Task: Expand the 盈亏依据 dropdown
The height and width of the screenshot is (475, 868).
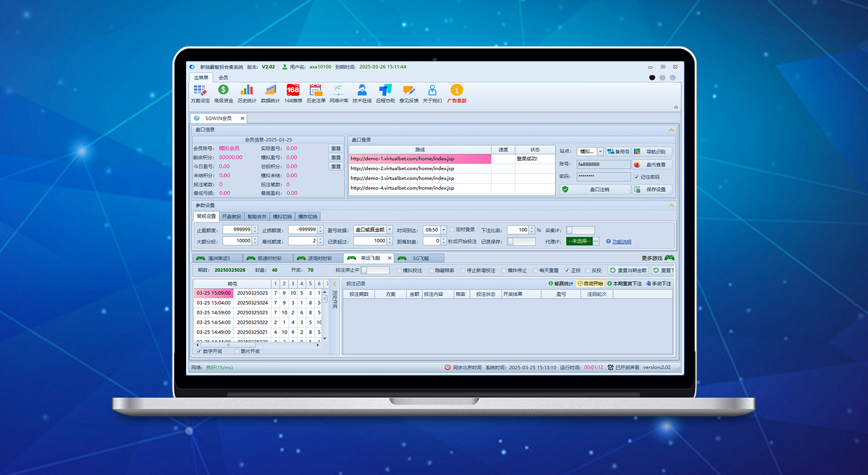Action: tap(390, 229)
